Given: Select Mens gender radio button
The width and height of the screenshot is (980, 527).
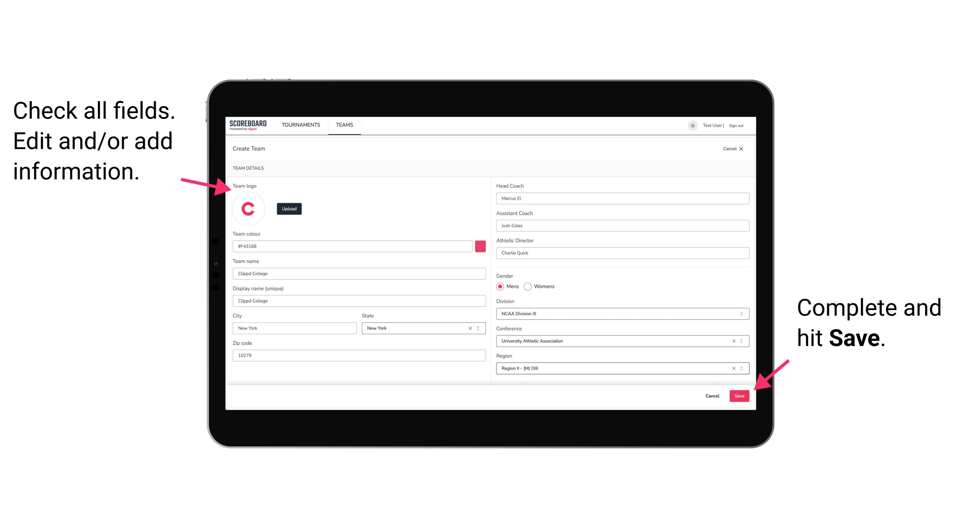Looking at the screenshot, I should 500,286.
